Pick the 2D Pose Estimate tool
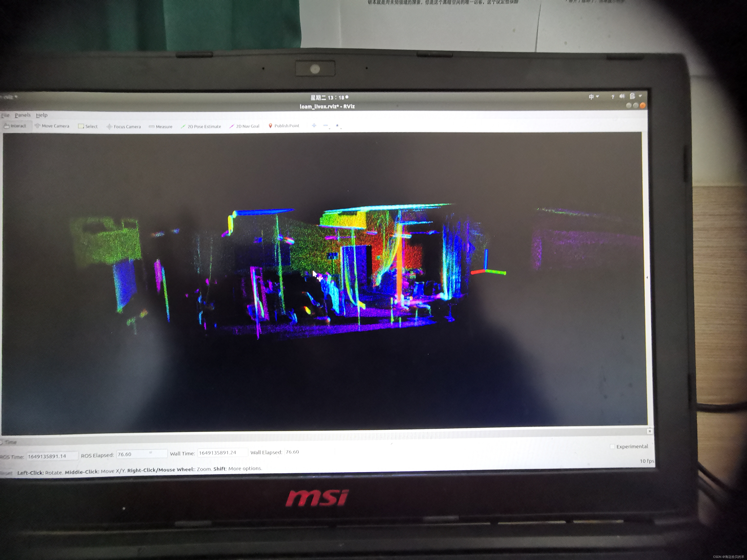747x560 pixels. pos(201,127)
